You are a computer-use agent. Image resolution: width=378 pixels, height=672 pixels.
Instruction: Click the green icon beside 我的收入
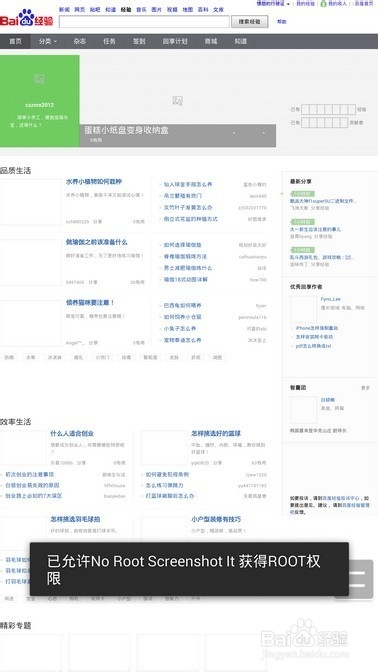click(x=324, y=3)
